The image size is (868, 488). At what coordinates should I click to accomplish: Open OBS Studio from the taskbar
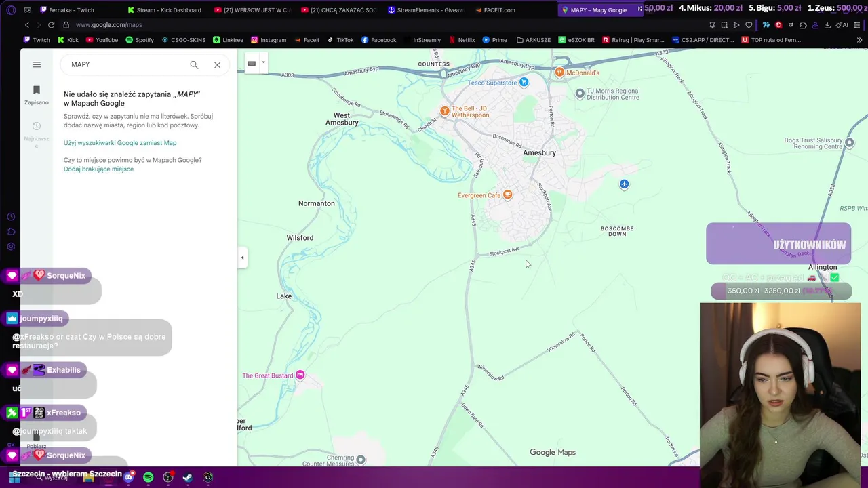click(168, 477)
